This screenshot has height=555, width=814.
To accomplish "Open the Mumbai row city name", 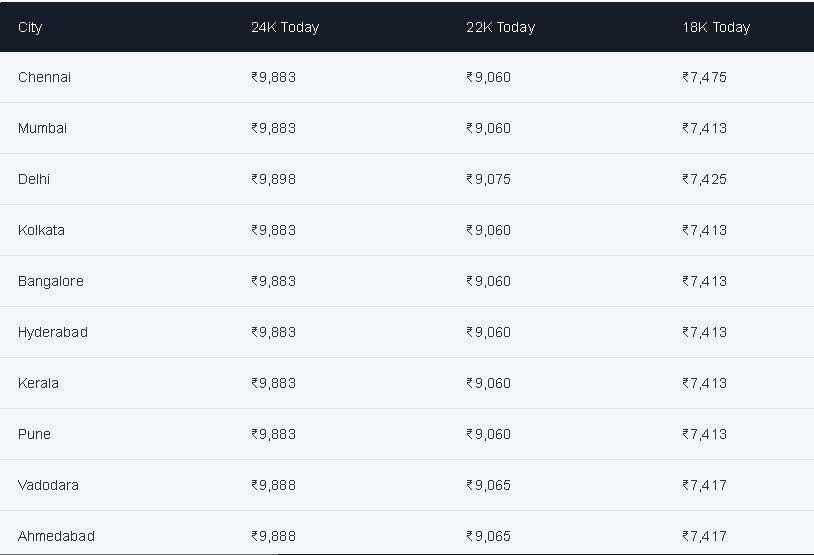I will 43,128.
